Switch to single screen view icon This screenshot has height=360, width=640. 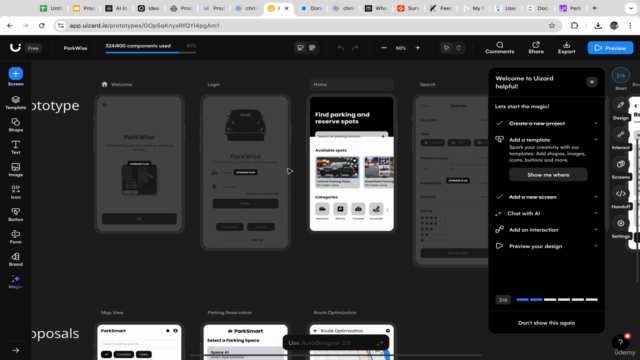click(x=300, y=48)
